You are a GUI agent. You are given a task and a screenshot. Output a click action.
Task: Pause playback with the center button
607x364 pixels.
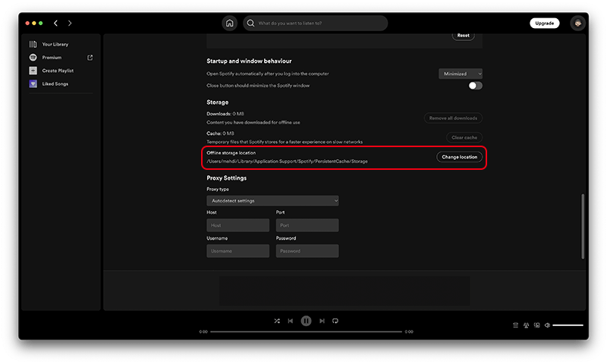[306, 321]
